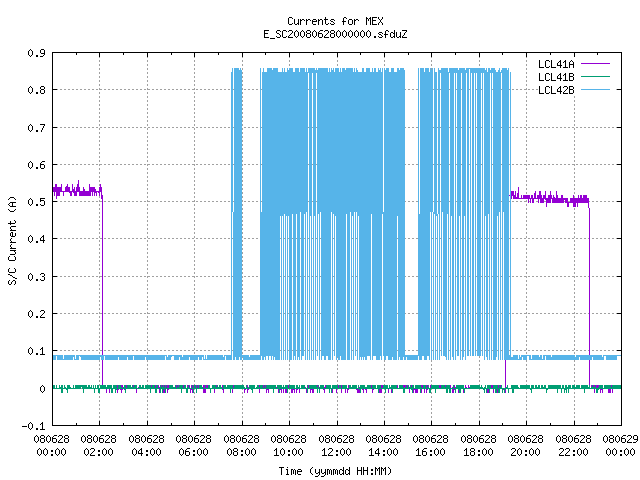The image size is (640, 480).
Task: Click the '080628 02:00' x-axis tick label
Action: [98, 446]
